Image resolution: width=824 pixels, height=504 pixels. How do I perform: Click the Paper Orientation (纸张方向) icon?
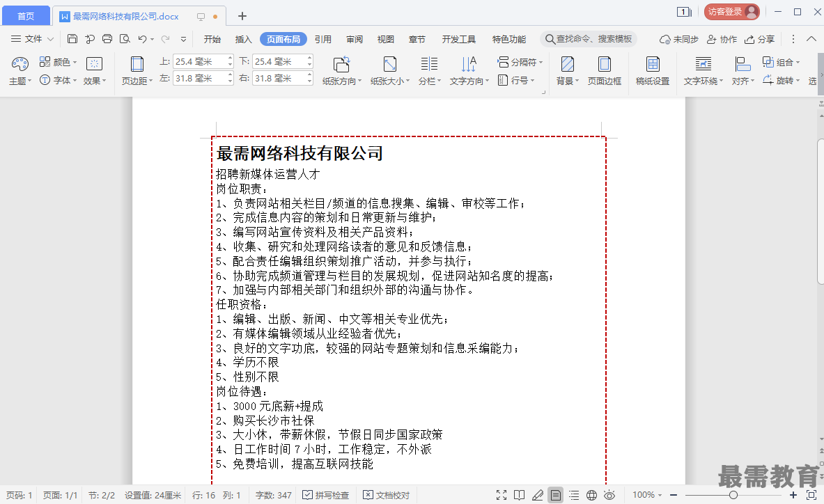point(341,64)
